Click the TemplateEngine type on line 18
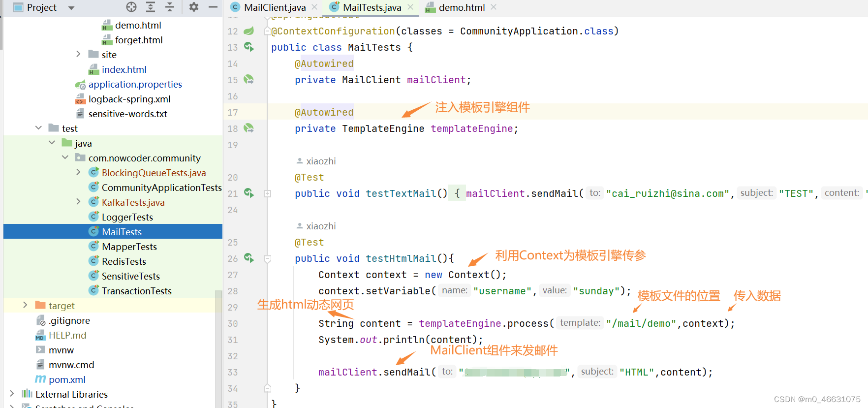Viewport: 868px width, 408px height. tap(383, 128)
